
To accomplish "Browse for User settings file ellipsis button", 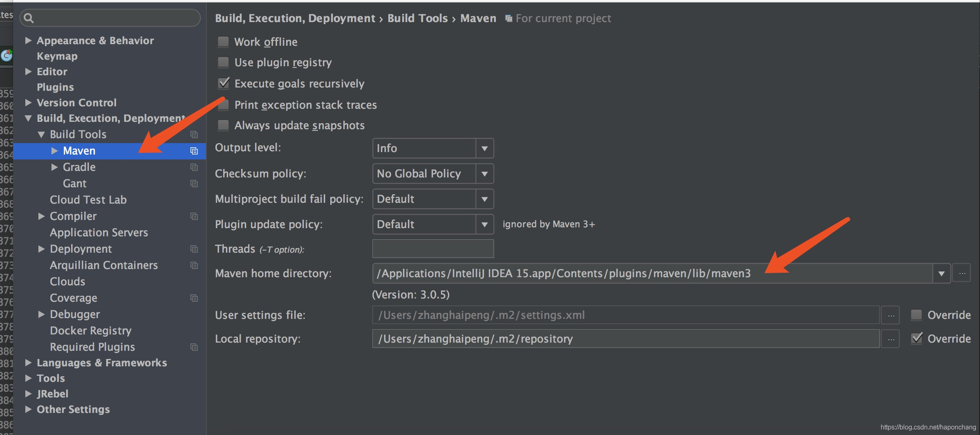I will [x=891, y=315].
